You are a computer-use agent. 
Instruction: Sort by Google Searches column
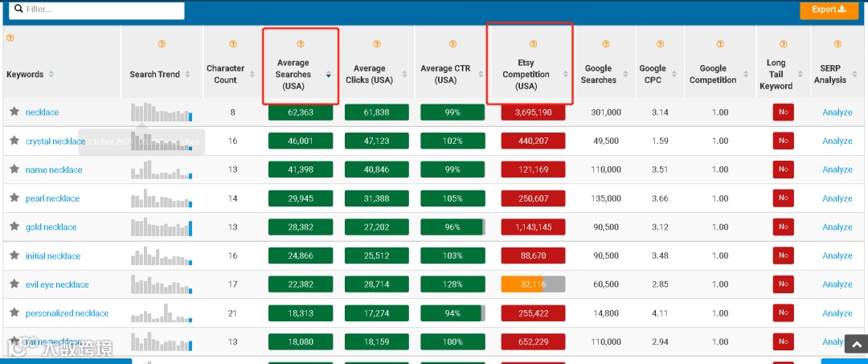(627, 74)
